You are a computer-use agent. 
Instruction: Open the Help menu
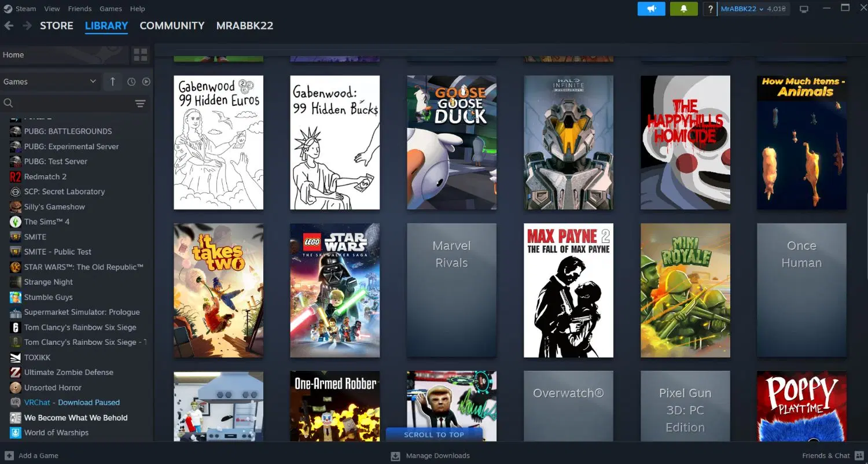pyautogui.click(x=138, y=9)
